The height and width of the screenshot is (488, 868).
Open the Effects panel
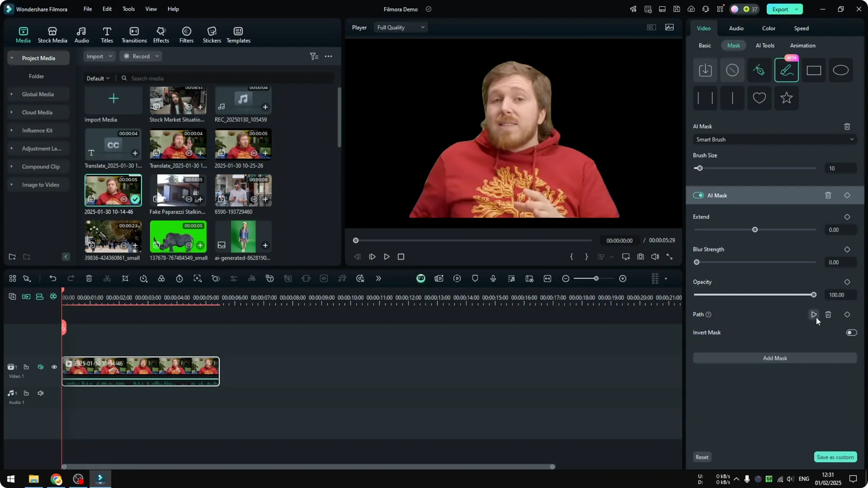161,34
